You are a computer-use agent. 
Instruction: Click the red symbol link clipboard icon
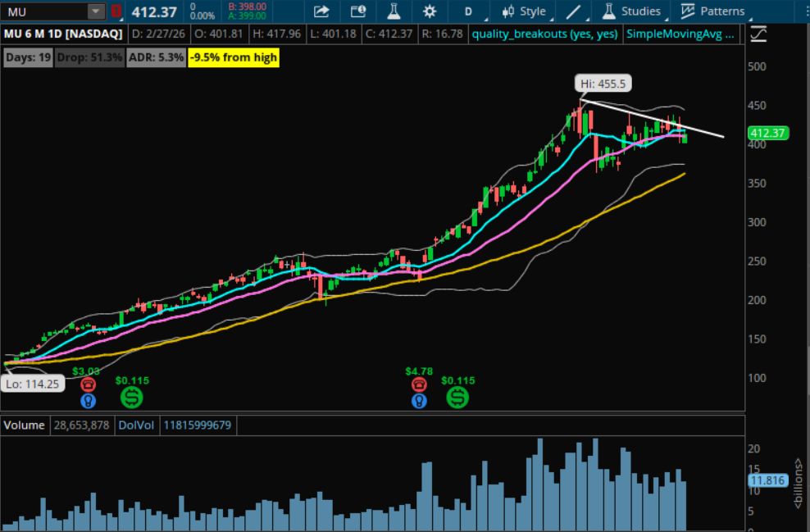pyautogui.click(x=116, y=11)
